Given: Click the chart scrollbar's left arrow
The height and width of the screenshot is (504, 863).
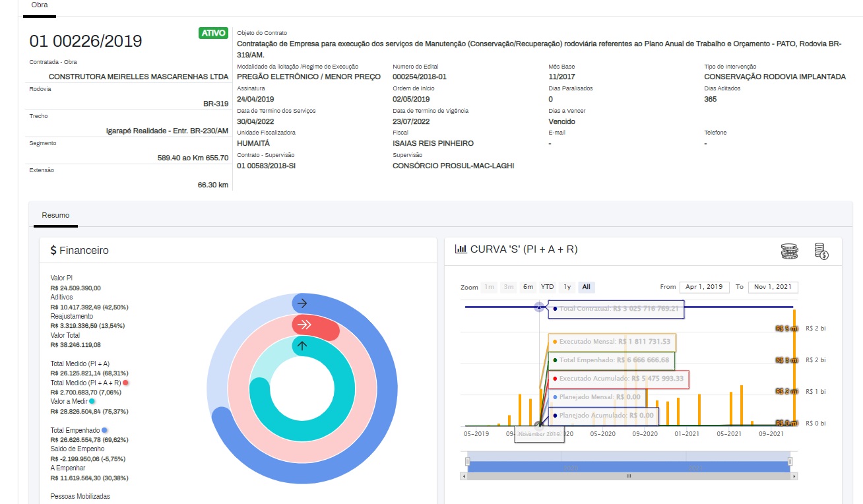Looking at the screenshot, I should pos(464,476).
